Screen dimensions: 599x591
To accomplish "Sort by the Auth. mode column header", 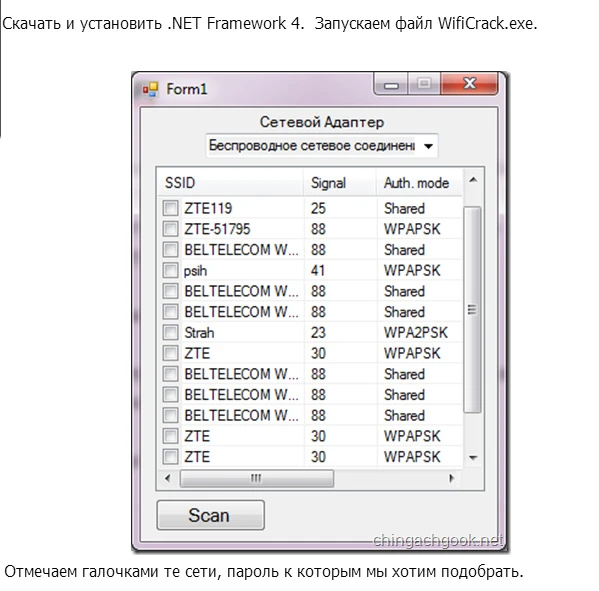I will point(419,183).
